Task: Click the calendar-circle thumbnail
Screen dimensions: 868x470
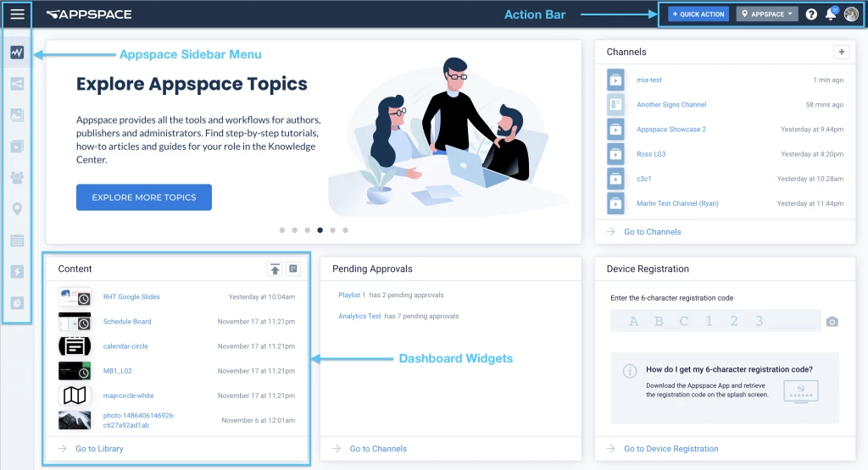Action: [x=75, y=346]
